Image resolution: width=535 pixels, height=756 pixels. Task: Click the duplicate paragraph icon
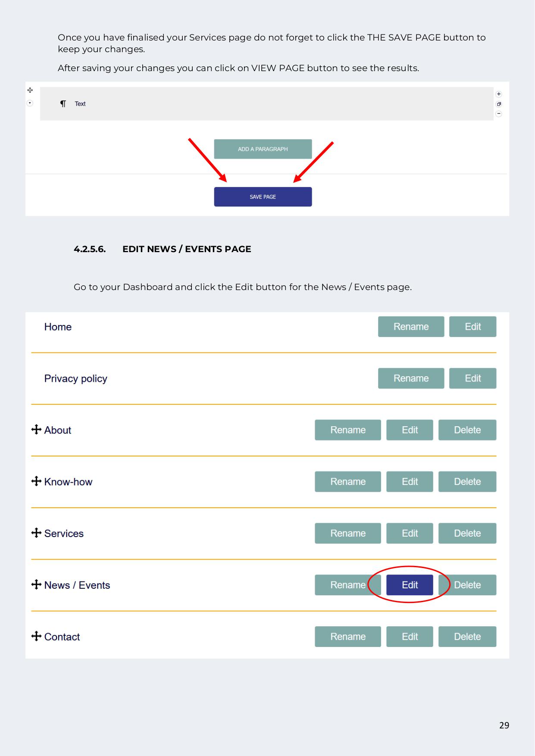[x=499, y=104]
